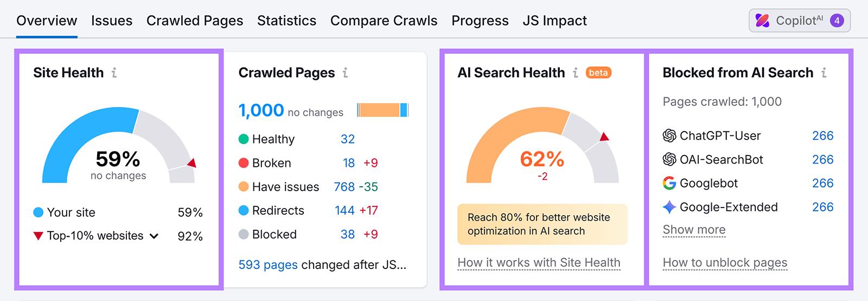Go to the JS Impact tab

point(554,21)
